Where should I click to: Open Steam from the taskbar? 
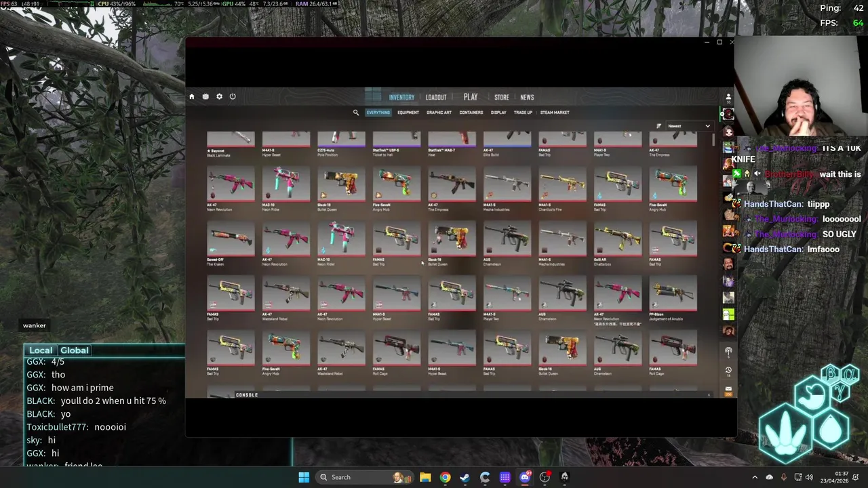pos(465,477)
